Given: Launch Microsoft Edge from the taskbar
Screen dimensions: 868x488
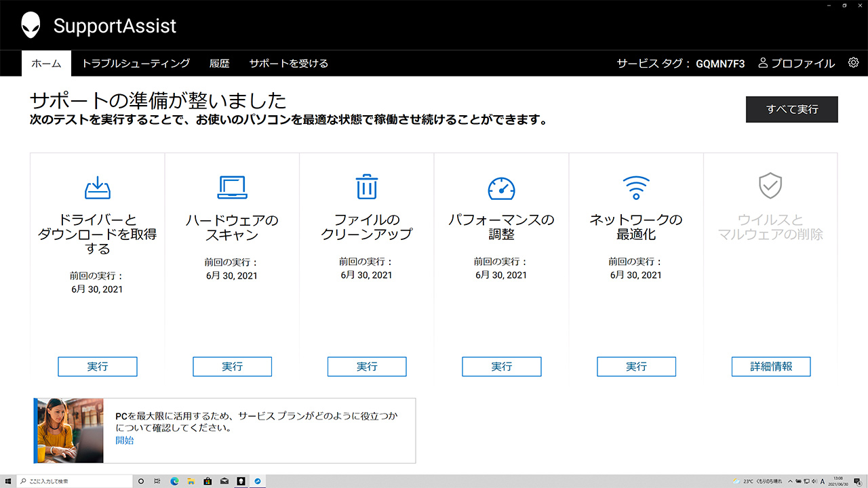Looking at the screenshot, I should (x=174, y=481).
